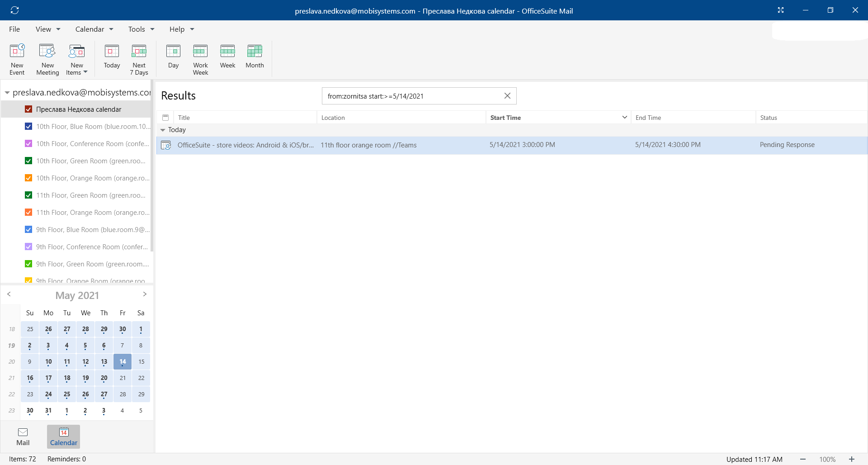
Task: Switch to Week view
Action: [227, 57]
